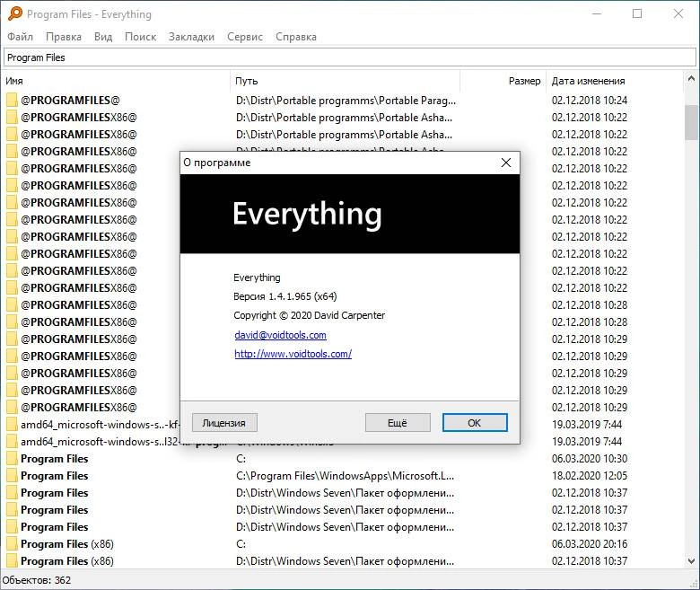Click folder icon of Program Files in WindowsApps path

(x=12, y=476)
